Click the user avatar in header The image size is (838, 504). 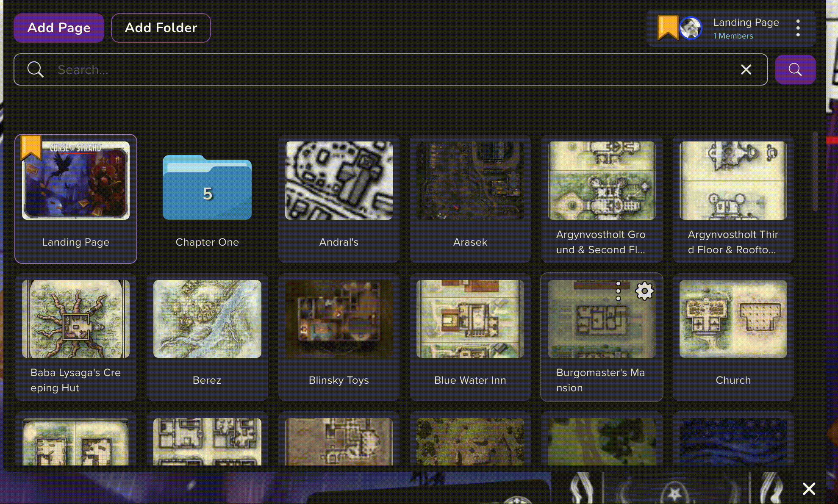pyautogui.click(x=691, y=28)
